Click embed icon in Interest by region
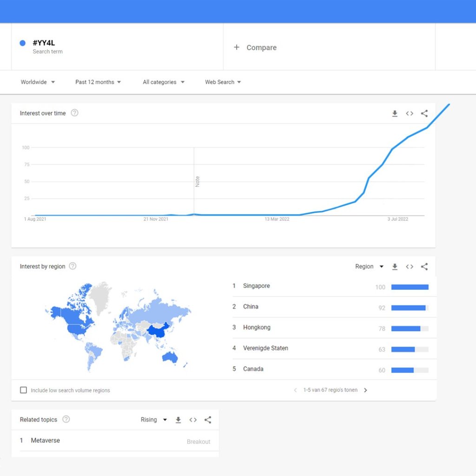Image resolution: width=476 pixels, height=476 pixels. 410,267
